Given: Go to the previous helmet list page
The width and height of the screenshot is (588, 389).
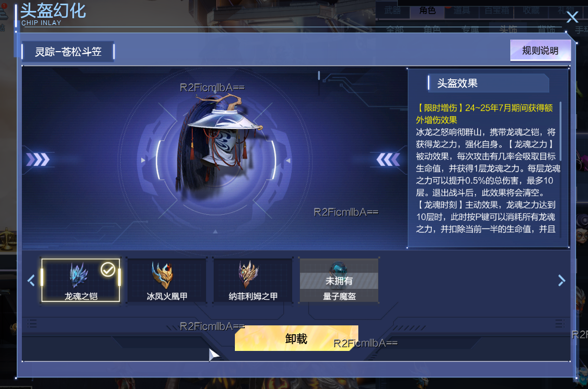Looking at the screenshot, I should point(31,280).
